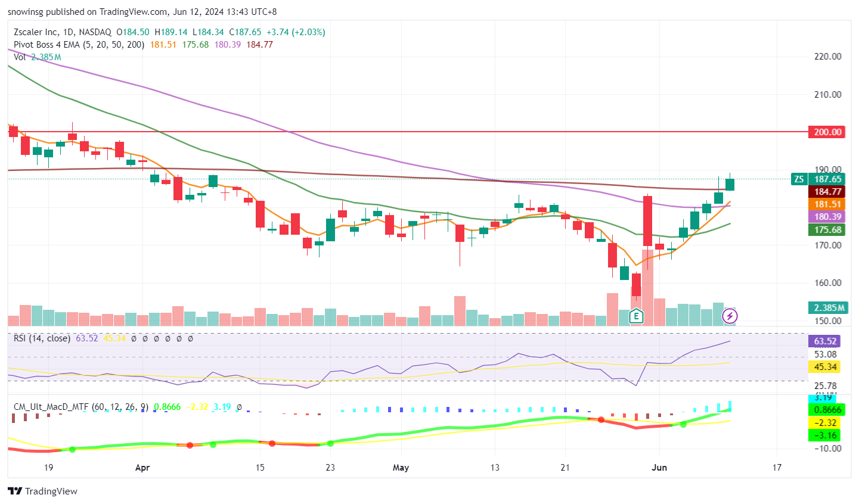Click the green -3.16 MACD axis label
This screenshot has width=859, height=504.
[x=824, y=435]
